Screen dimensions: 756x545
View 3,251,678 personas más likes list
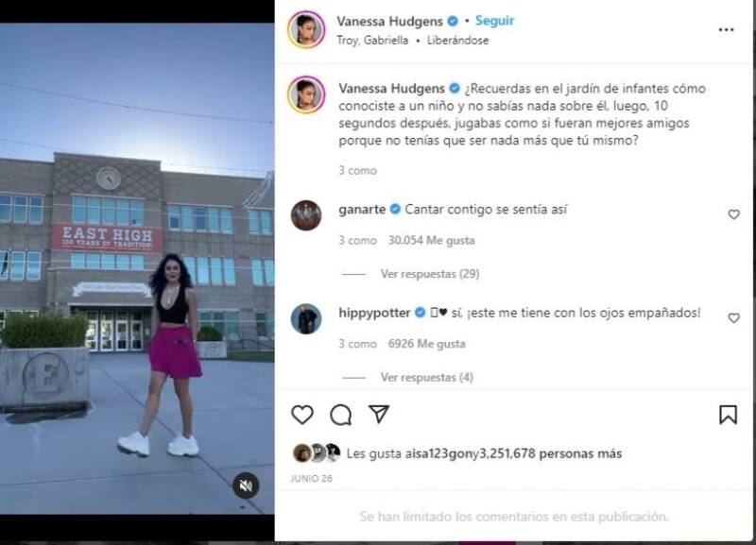550,453
